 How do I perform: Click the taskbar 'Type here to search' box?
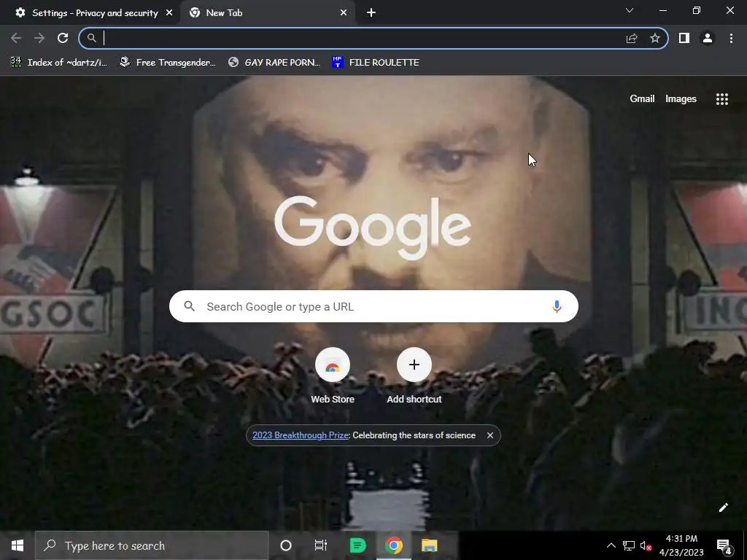click(x=152, y=545)
